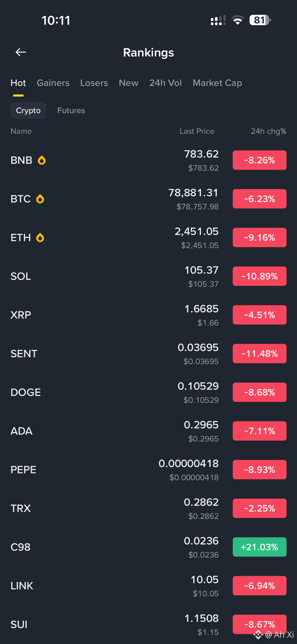Tap the Wi-Fi icon in status bar

237,20
